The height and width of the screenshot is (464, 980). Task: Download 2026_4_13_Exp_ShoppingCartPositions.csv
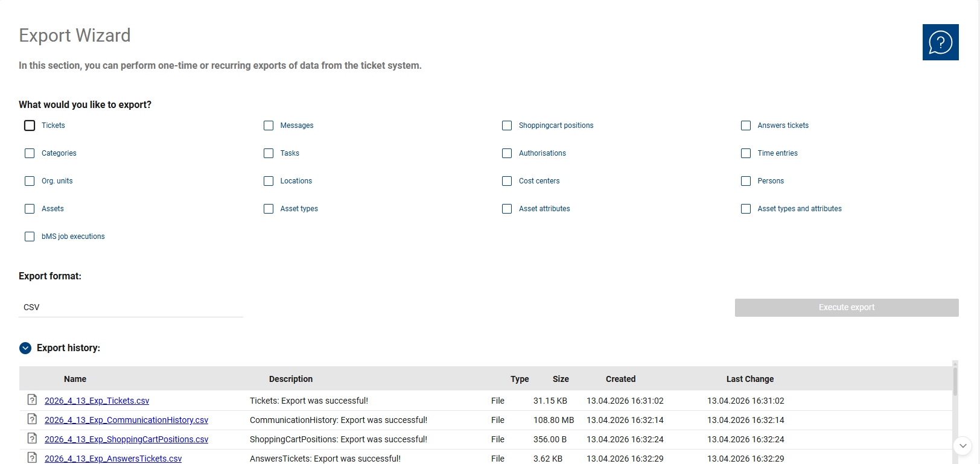[x=126, y=439]
